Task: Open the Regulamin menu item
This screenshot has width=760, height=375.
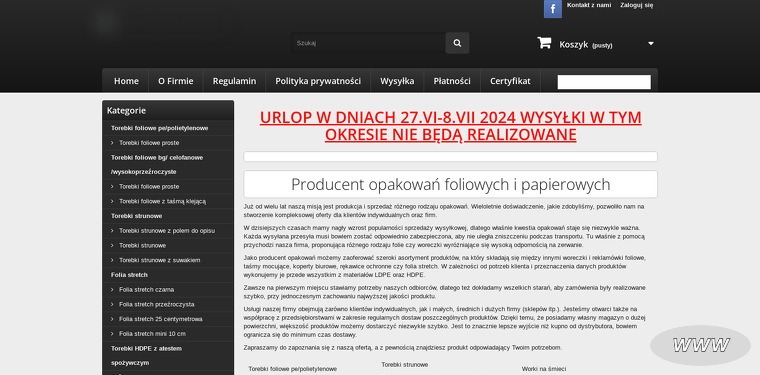Action: coord(234,81)
